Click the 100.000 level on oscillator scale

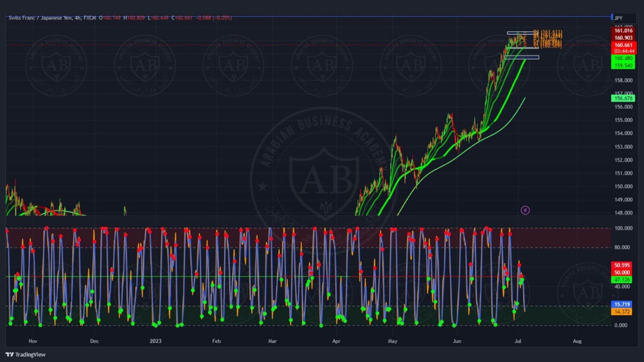pos(623,228)
